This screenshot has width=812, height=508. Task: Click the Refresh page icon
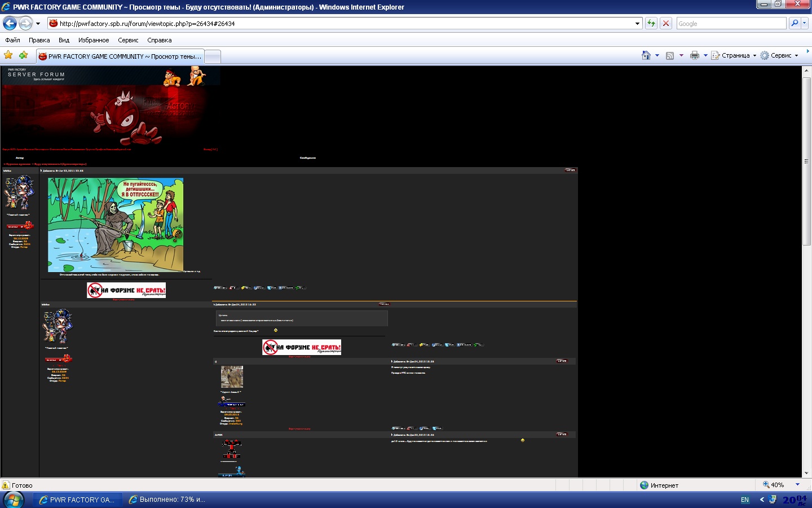(x=651, y=23)
